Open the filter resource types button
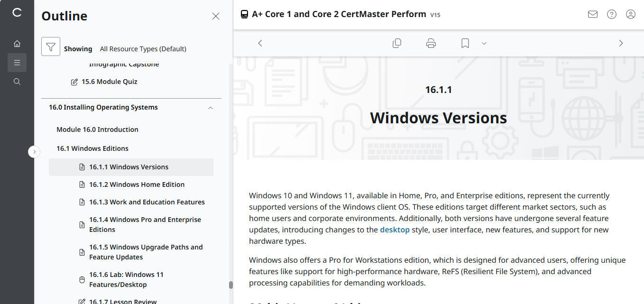 pos(51,46)
